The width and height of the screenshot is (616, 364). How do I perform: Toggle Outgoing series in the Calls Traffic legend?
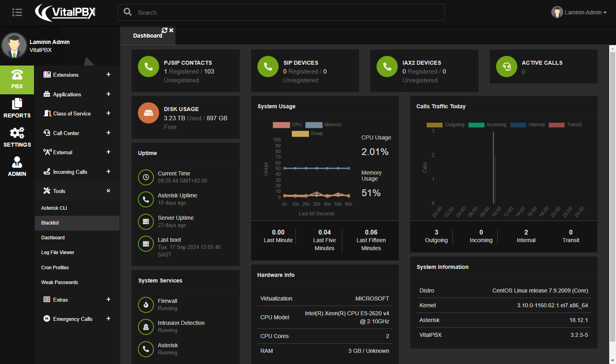coord(445,125)
